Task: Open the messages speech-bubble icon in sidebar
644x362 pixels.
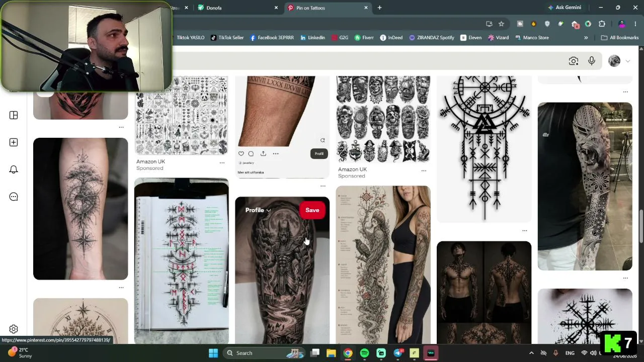Action: pyautogui.click(x=14, y=197)
